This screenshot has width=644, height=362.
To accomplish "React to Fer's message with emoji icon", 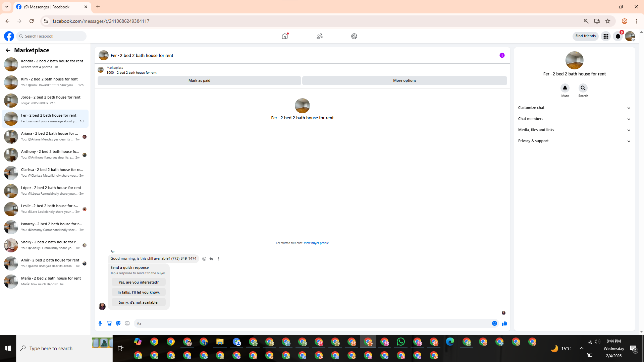I will [x=204, y=259].
